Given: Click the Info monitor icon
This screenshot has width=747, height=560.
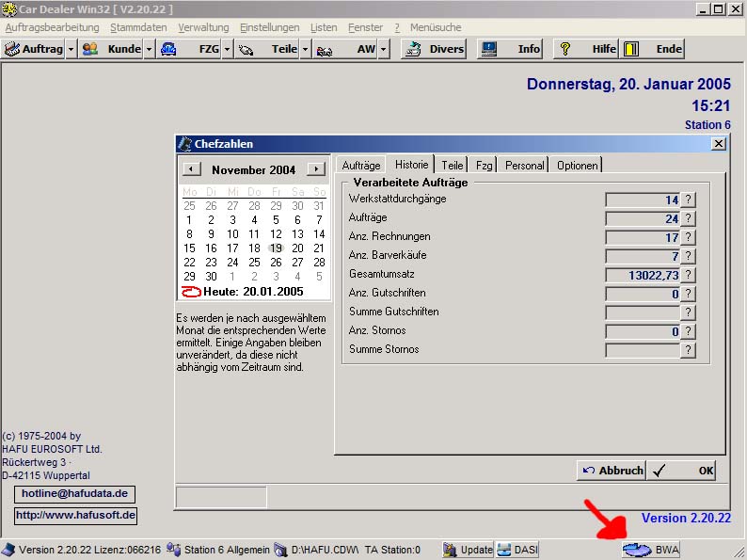Looking at the screenshot, I should (x=489, y=49).
